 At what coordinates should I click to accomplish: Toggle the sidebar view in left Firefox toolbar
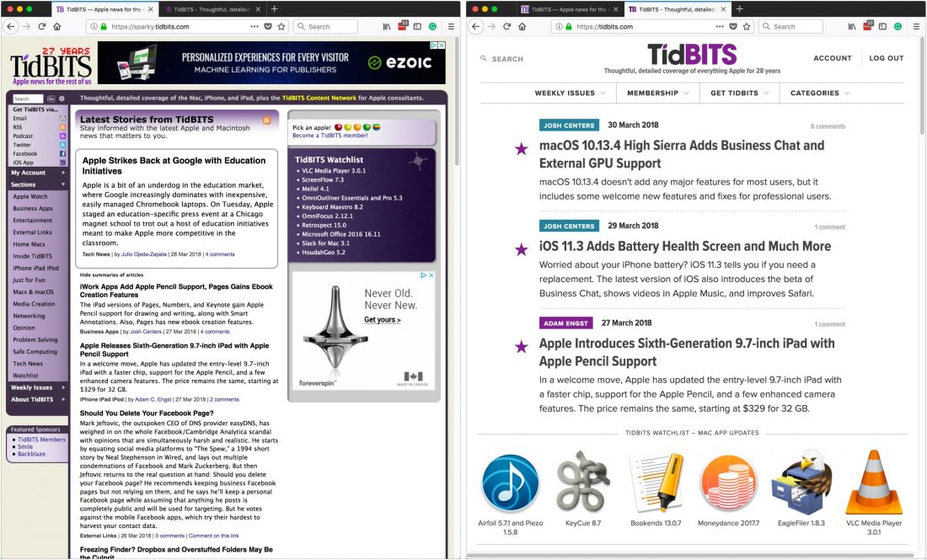pyautogui.click(x=418, y=26)
